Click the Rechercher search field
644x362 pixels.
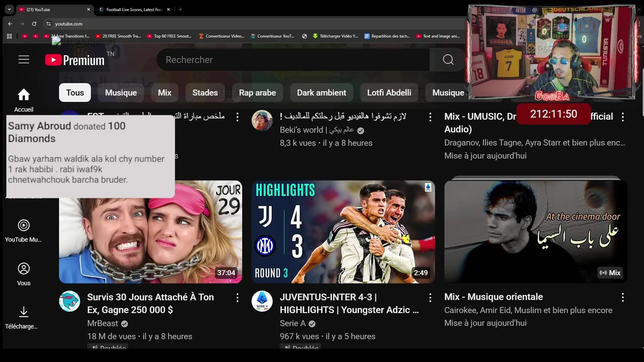point(293,60)
